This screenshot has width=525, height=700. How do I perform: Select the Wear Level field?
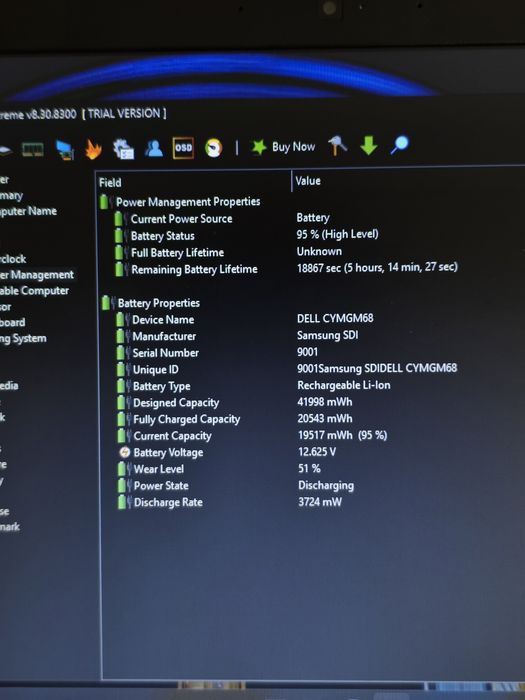tap(158, 469)
